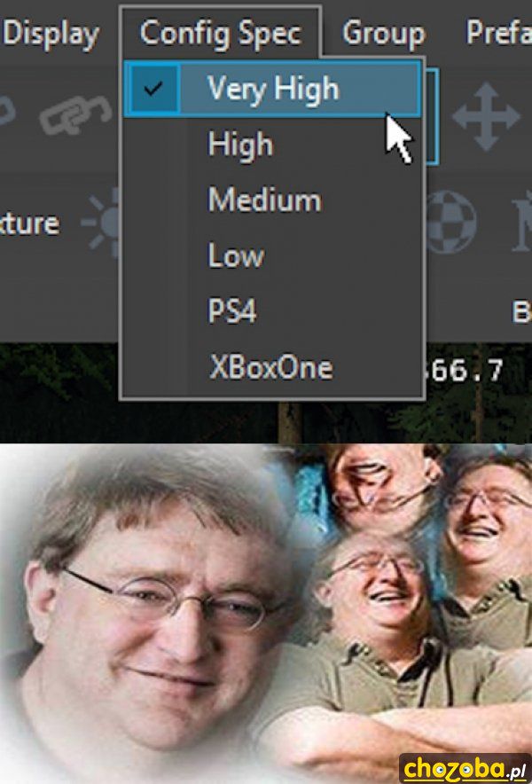Open the Config Spec menu
This screenshot has width=532, height=784.
point(221,33)
